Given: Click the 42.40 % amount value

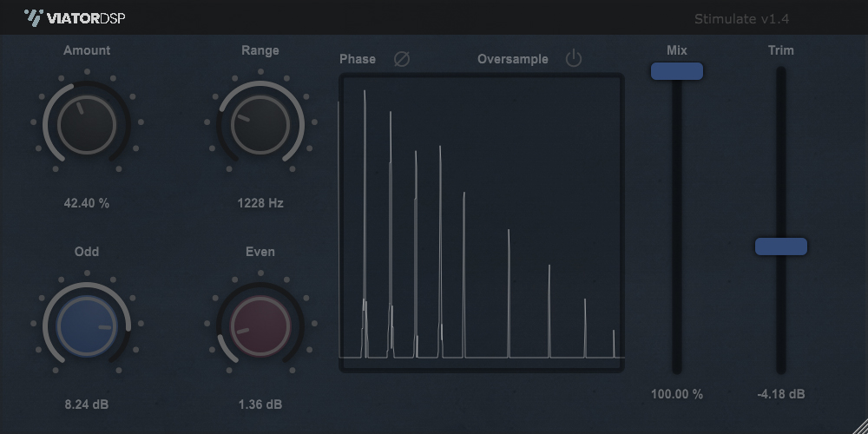Looking at the screenshot, I should (87, 203).
